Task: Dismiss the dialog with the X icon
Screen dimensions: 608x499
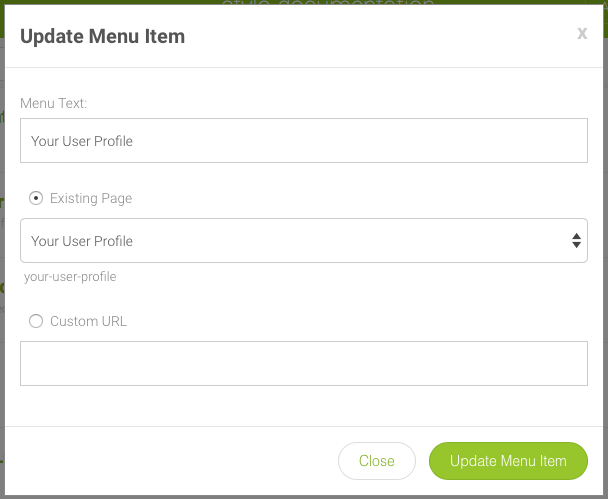Action: (582, 34)
